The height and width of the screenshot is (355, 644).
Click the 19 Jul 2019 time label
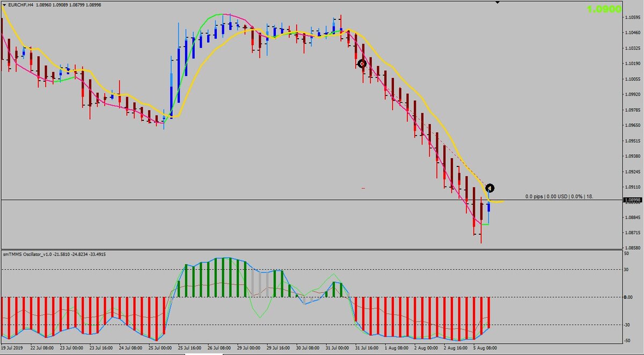tap(13, 349)
